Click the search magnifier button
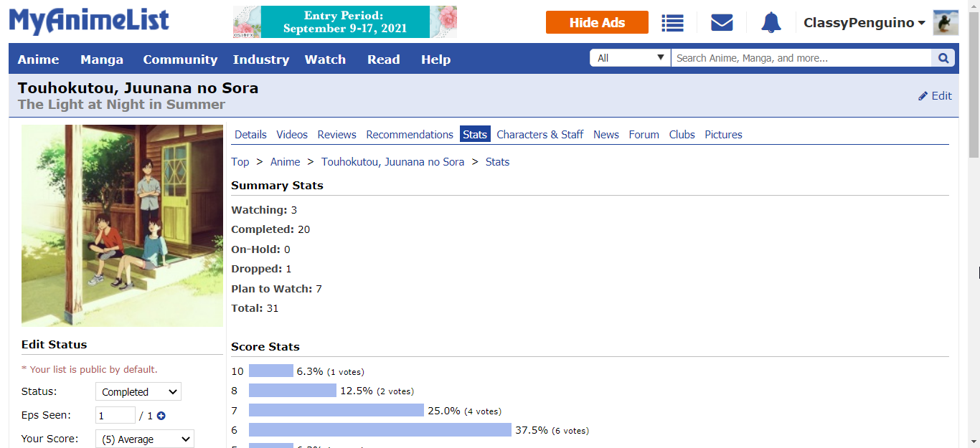The width and height of the screenshot is (980, 448). pos(943,58)
